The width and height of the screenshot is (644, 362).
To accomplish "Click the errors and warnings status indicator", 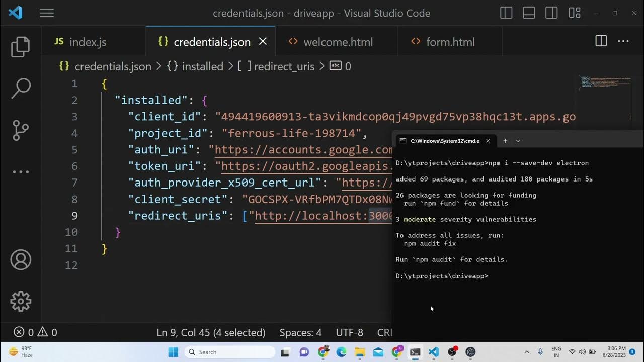I will pos(35,332).
